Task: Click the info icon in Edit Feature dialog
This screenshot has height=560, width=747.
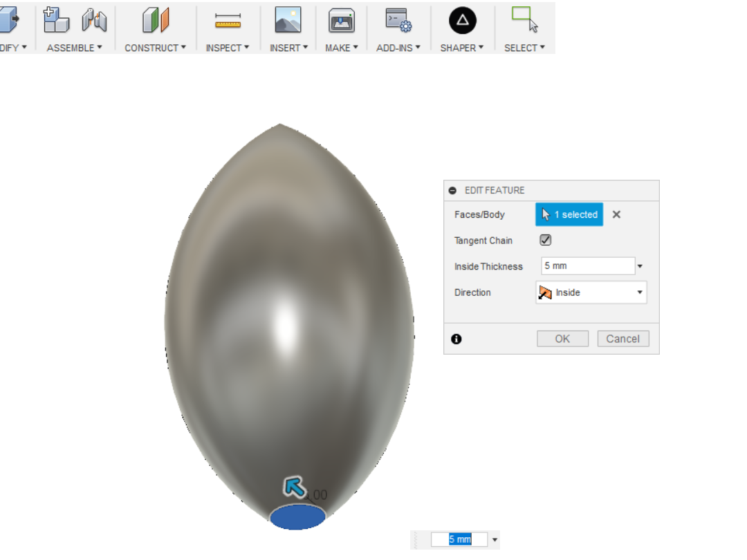Action: click(456, 339)
